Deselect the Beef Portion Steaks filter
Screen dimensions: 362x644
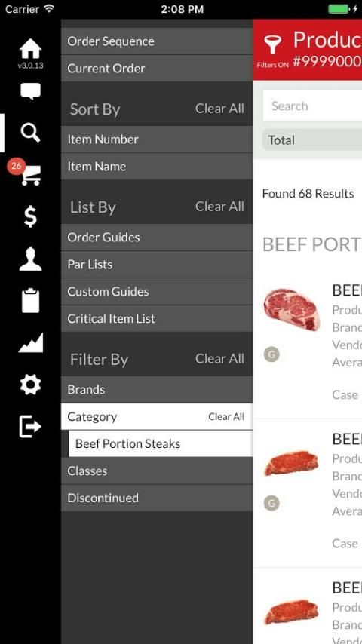click(x=161, y=444)
